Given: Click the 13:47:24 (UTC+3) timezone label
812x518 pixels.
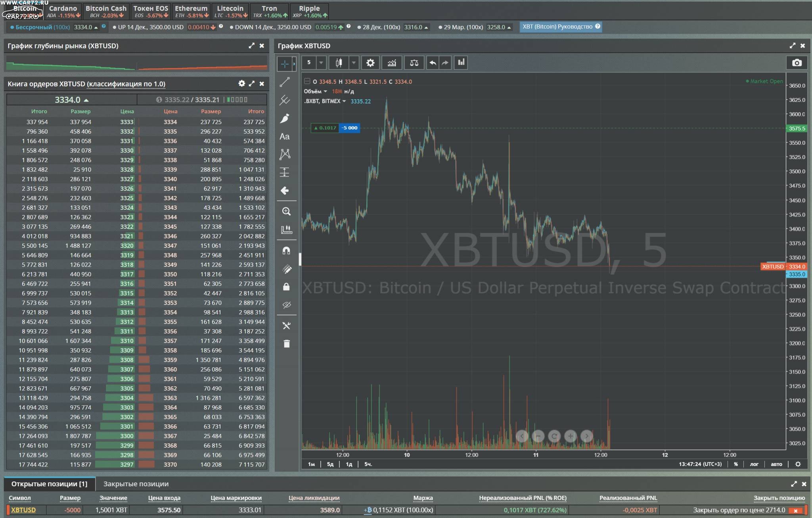Looking at the screenshot, I should click(x=700, y=464).
